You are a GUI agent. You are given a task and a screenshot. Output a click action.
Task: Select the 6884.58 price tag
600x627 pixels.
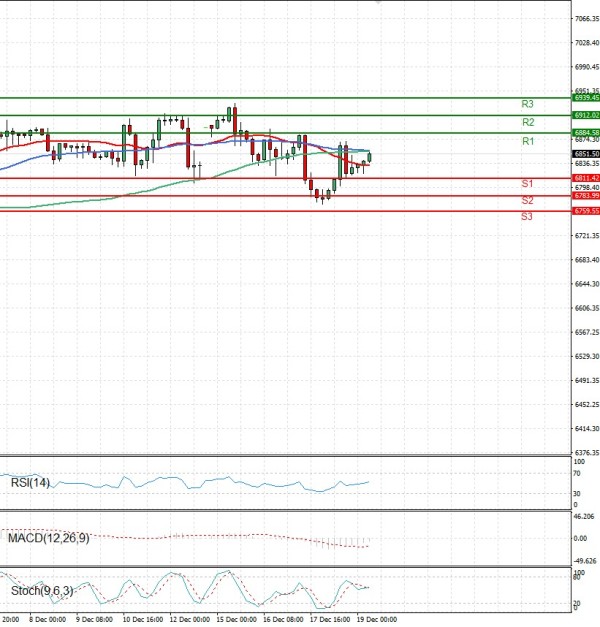pyautogui.click(x=585, y=133)
